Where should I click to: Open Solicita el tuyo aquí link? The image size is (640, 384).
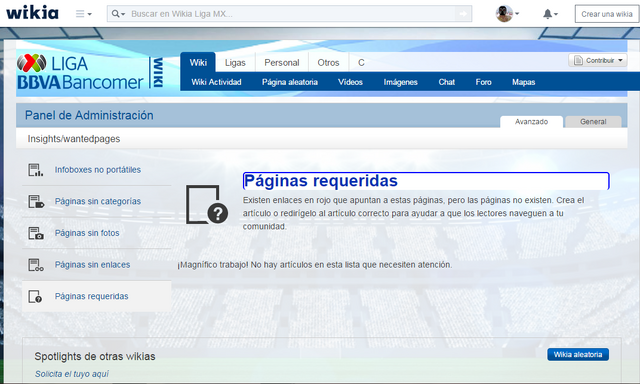tap(72, 374)
